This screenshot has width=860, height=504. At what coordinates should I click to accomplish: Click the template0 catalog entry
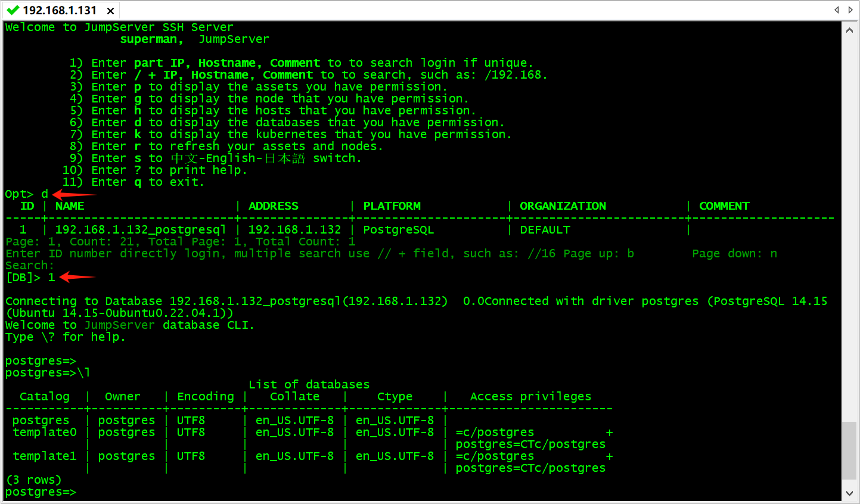pos(45,433)
